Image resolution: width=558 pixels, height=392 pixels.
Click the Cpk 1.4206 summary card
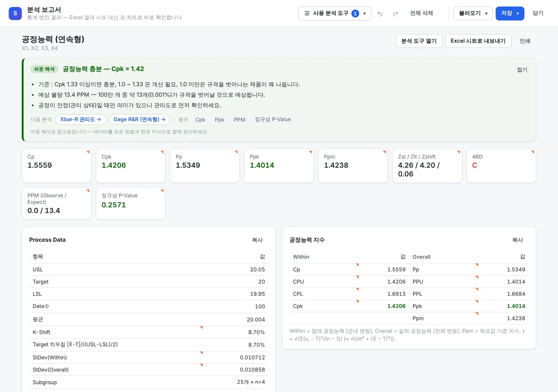[x=131, y=166]
